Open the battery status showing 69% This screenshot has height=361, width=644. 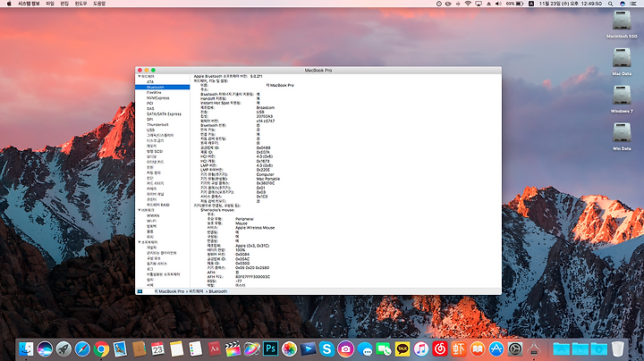(514, 4)
